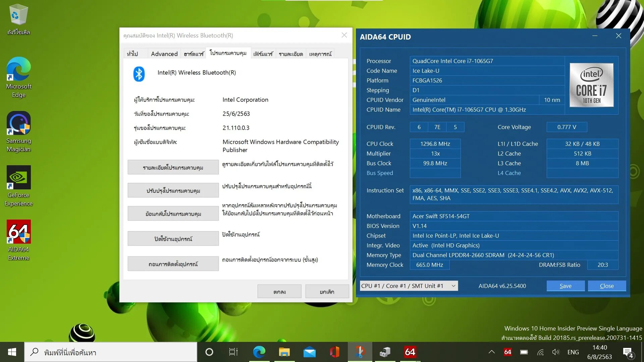Image resolution: width=644 pixels, height=362 pixels.
Task: Click the Memory Type value LPDDR4-2660
Action: (x=514, y=255)
